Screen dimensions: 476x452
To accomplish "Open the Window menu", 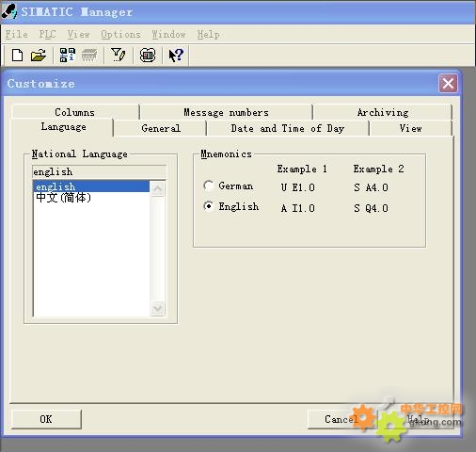I will pyautogui.click(x=168, y=34).
